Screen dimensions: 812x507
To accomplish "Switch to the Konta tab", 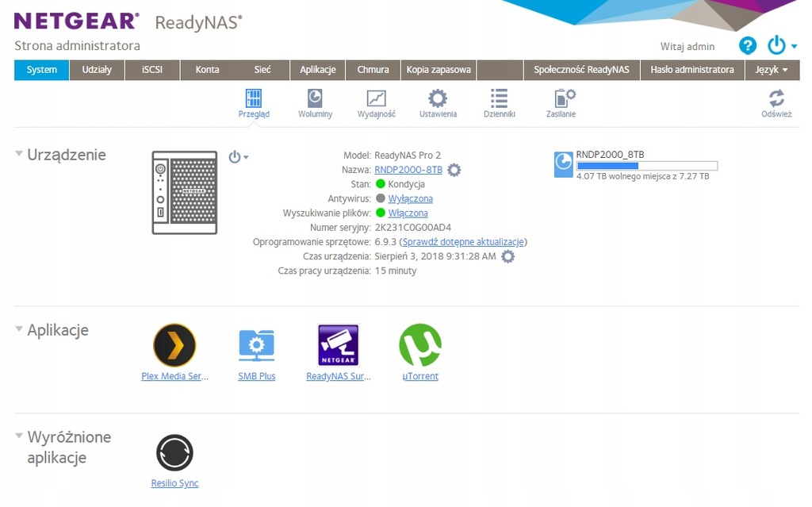I will pos(207,70).
